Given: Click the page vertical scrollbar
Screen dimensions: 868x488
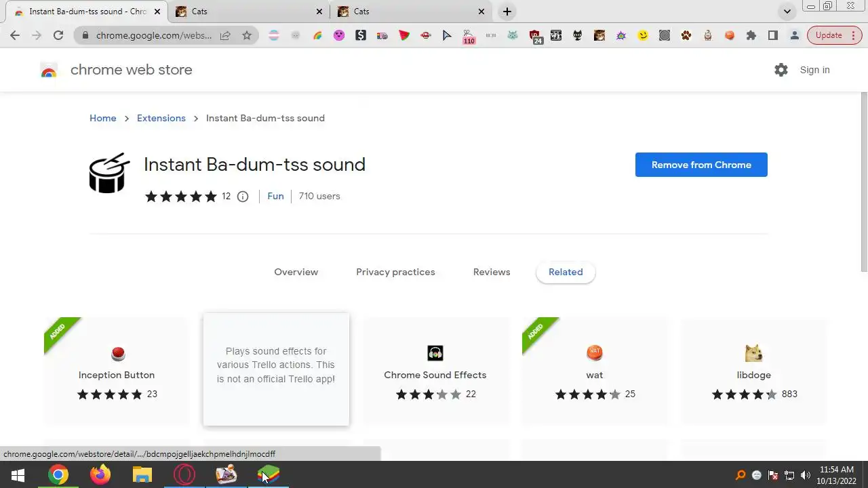Looking at the screenshot, I should point(863,183).
